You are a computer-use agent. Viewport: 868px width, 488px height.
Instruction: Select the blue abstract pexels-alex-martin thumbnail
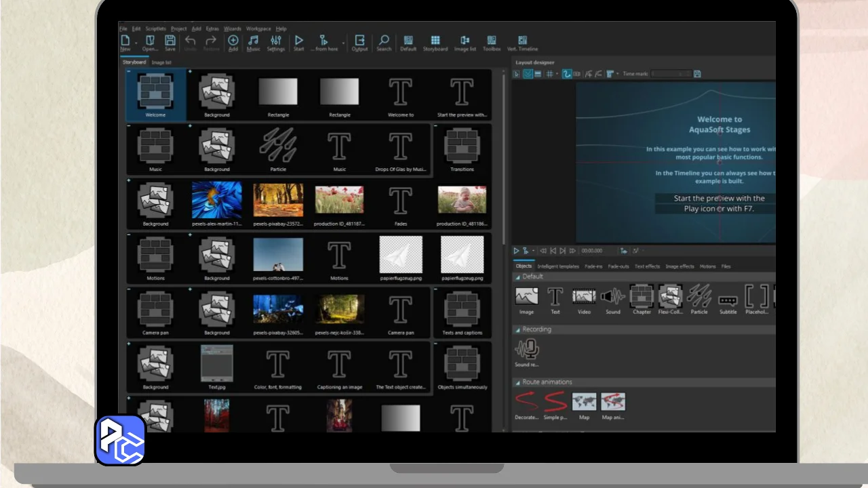216,200
